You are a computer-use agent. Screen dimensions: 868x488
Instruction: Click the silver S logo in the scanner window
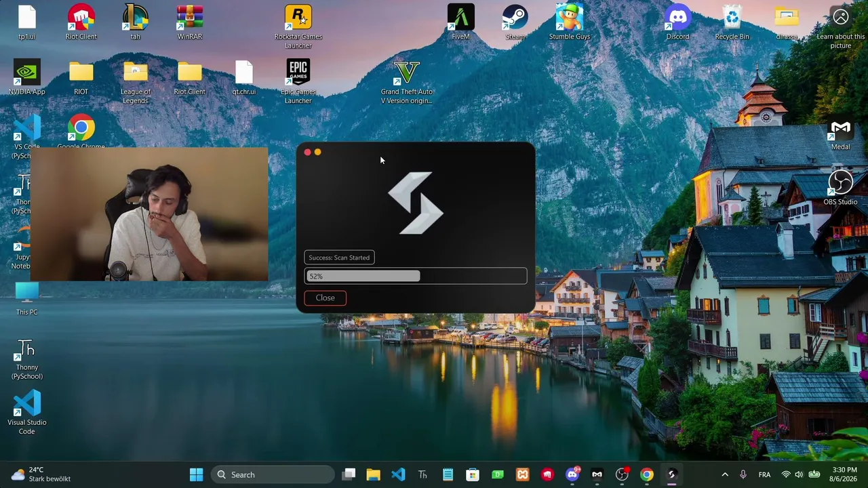[416, 203]
